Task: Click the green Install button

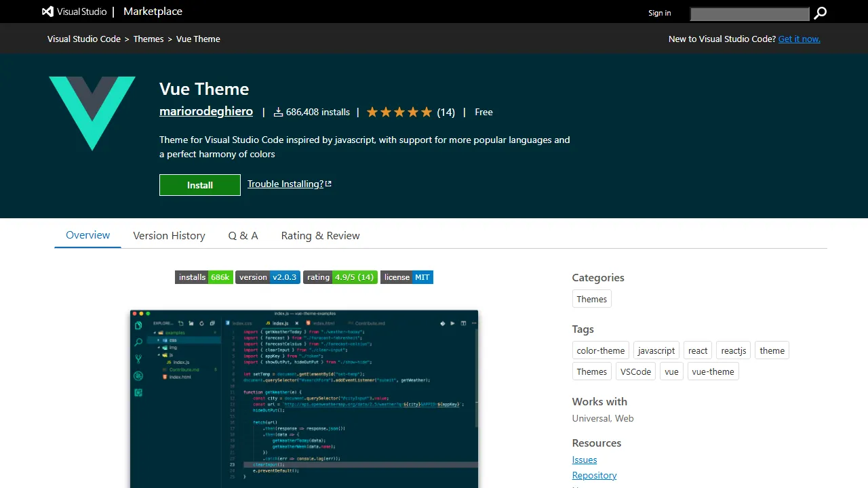Action: tap(199, 184)
